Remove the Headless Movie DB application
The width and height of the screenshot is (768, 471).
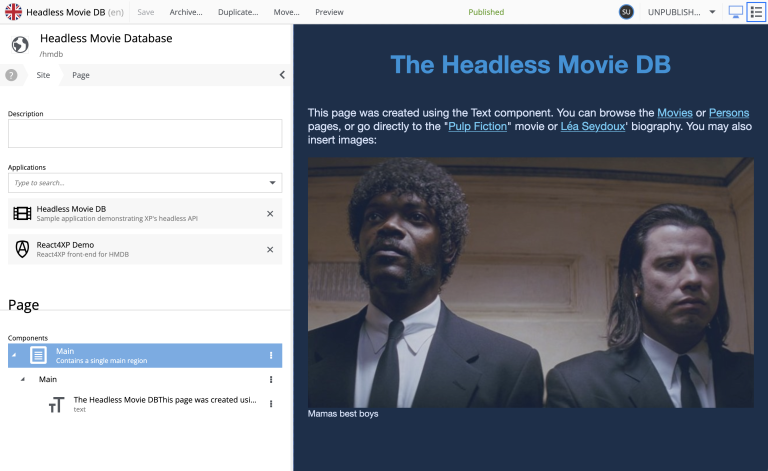pos(270,213)
